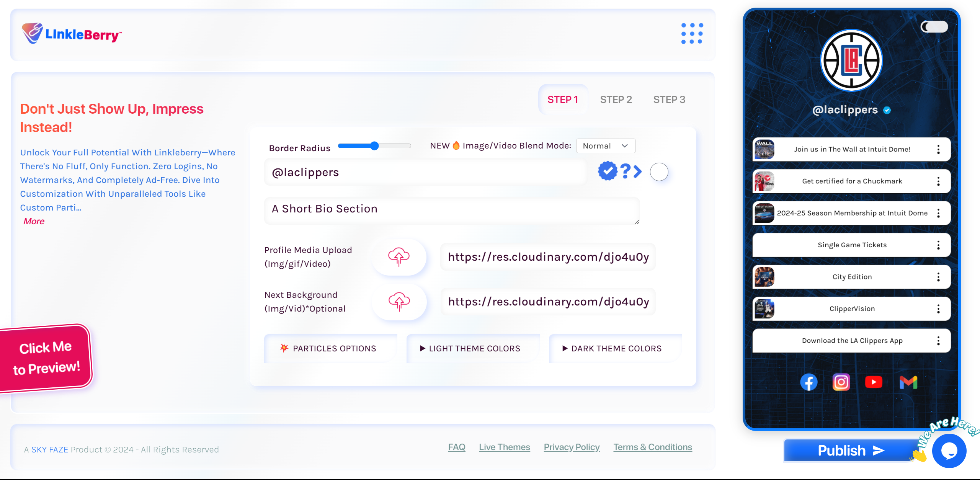Open the Facebook icon in preview
This screenshot has width=980, height=480.
point(808,382)
